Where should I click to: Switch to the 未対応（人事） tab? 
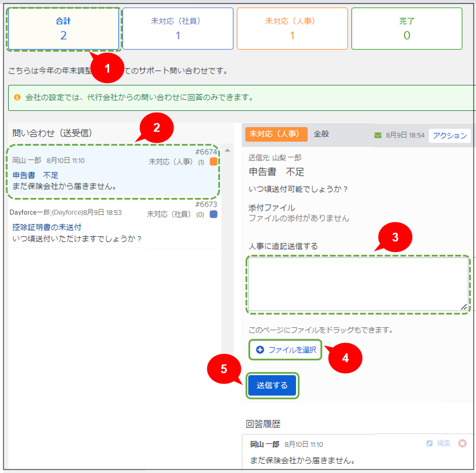tap(292, 28)
